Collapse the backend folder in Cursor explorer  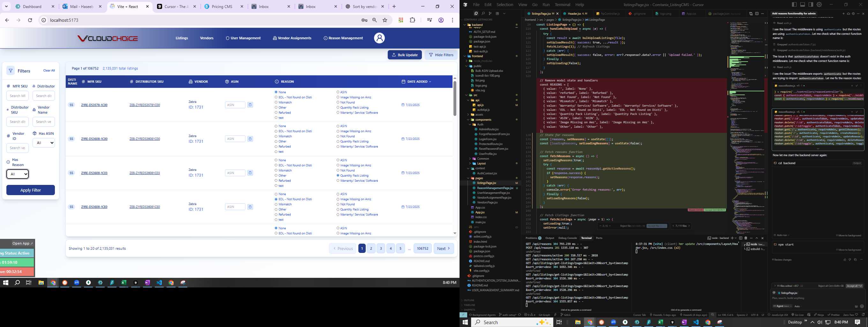pos(465,25)
